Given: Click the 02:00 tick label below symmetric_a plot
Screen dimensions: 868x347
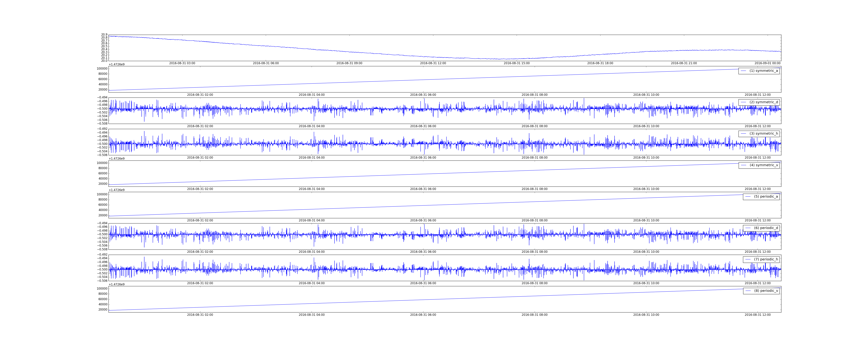Looking at the screenshot, I should [x=200, y=95].
